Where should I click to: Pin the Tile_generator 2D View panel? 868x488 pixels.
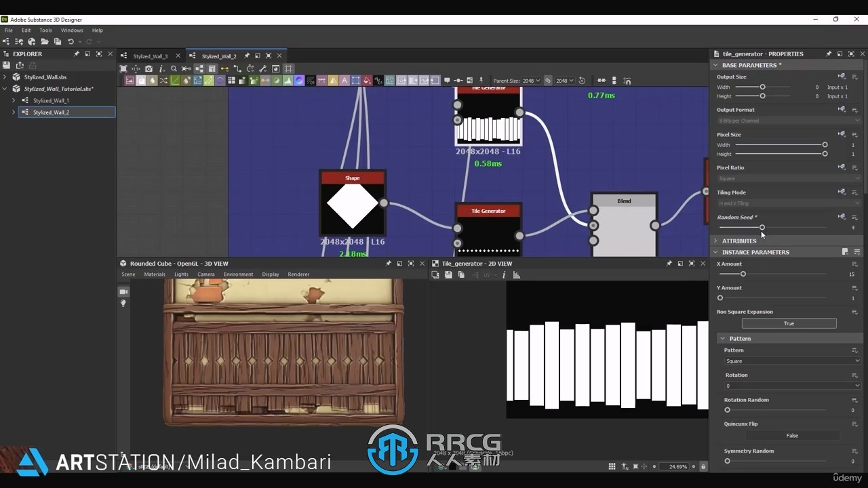tap(669, 263)
